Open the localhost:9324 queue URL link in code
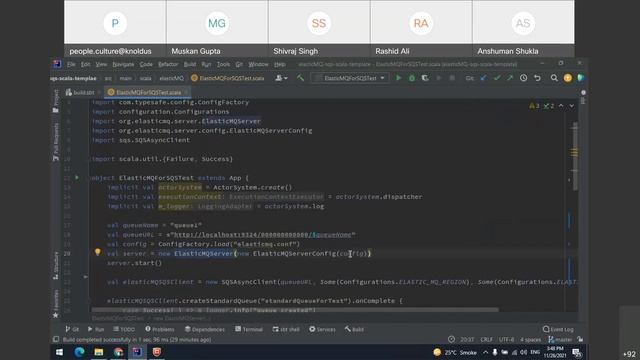The height and width of the screenshot is (360, 640). pos(264,234)
